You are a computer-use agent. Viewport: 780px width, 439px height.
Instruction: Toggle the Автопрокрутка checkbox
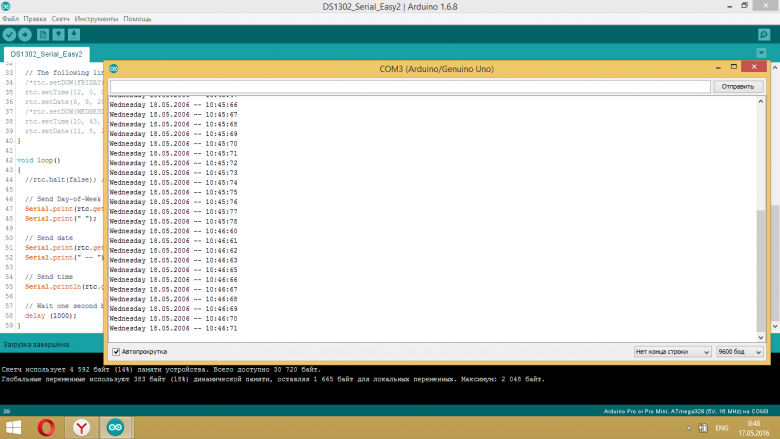pyautogui.click(x=116, y=351)
